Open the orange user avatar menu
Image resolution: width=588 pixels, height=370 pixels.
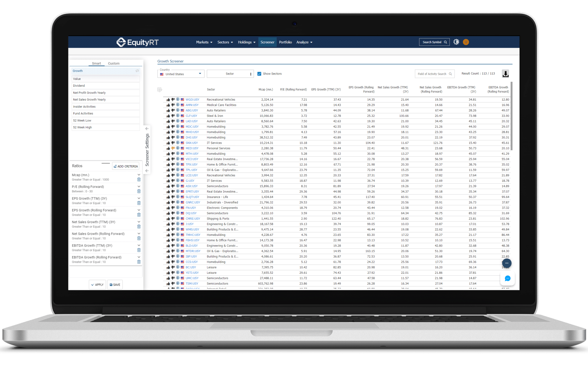click(466, 42)
